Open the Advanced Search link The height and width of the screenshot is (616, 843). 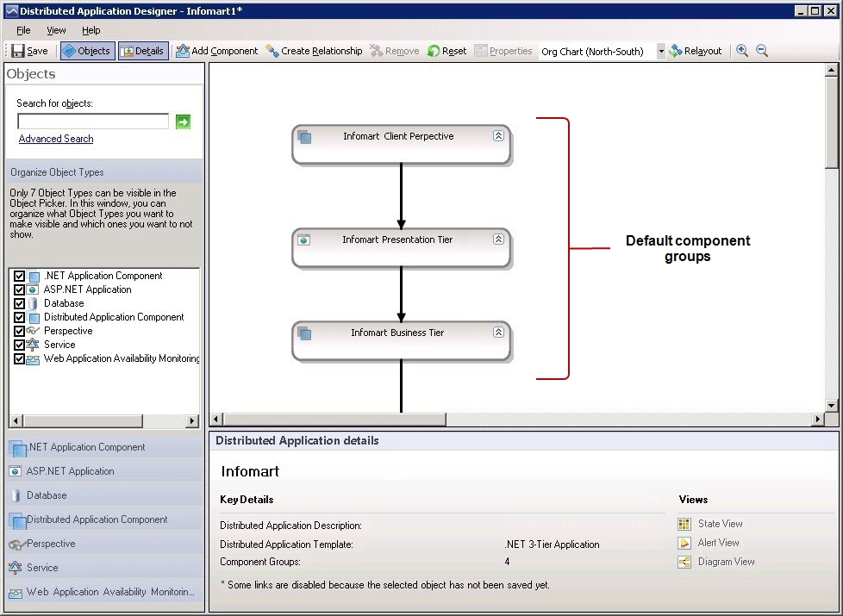point(56,139)
